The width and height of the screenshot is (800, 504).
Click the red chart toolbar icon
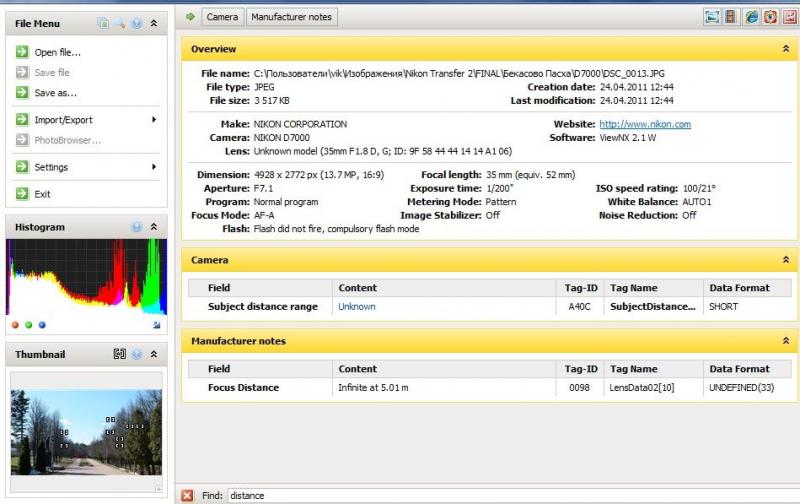(790, 17)
